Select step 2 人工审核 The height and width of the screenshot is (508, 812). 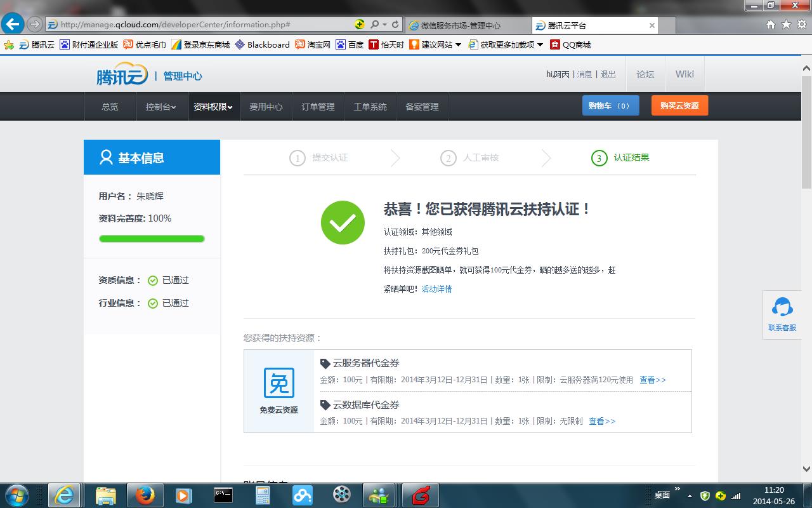(x=469, y=157)
